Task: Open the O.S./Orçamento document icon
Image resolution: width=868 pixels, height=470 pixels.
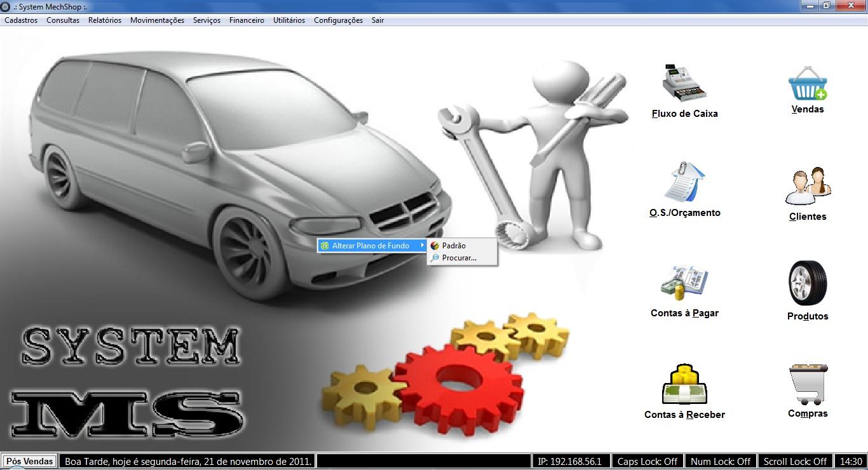Action: pyautogui.click(x=684, y=183)
